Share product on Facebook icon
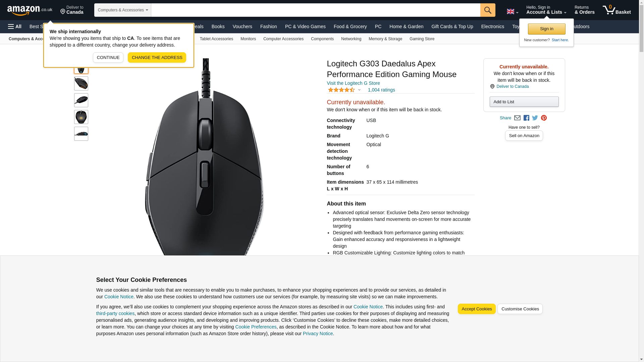The width and height of the screenshot is (644, 362). click(526, 118)
